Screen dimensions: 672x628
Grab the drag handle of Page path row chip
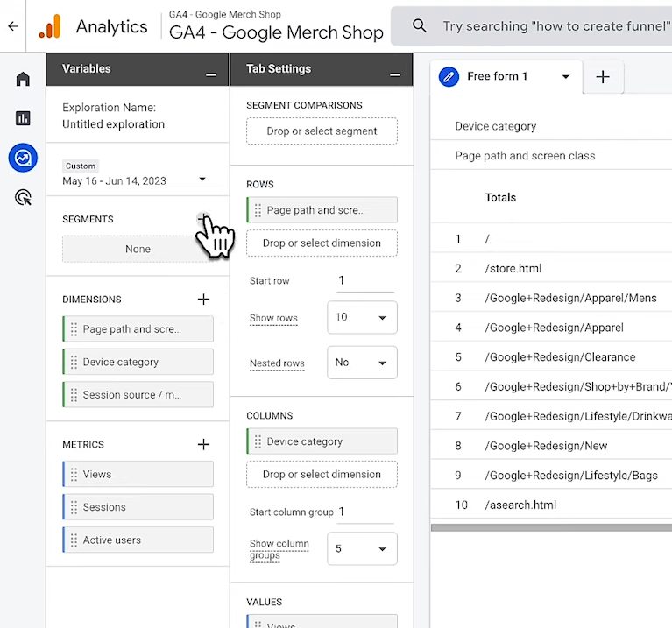[258, 210]
